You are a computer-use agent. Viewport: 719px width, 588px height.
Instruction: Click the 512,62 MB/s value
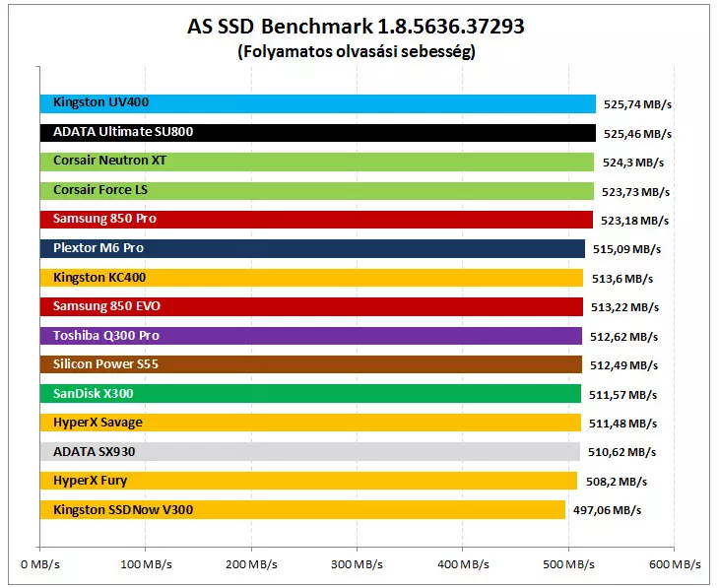(x=623, y=337)
